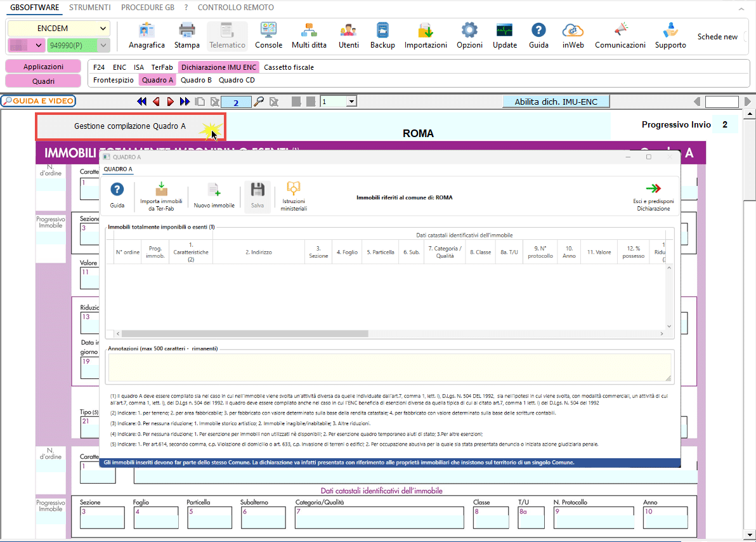The height and width of the screenshot is (542, 756).
Task: Click Gestione compilazione Quadro A button
Action: [130, 126]
